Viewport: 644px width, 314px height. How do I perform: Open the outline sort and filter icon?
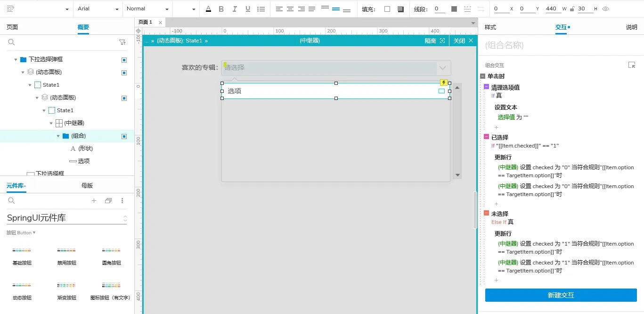click(122, 42)
